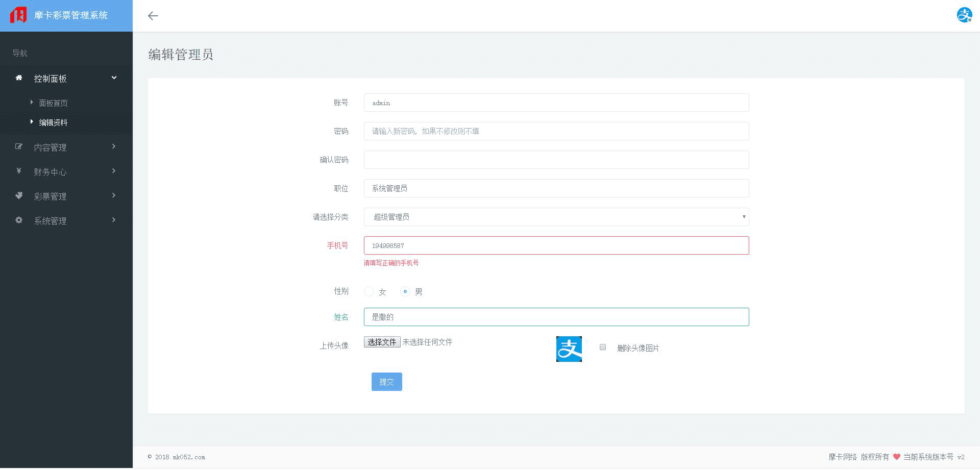Click the gear icon beside 系统管理

[19, 220]
